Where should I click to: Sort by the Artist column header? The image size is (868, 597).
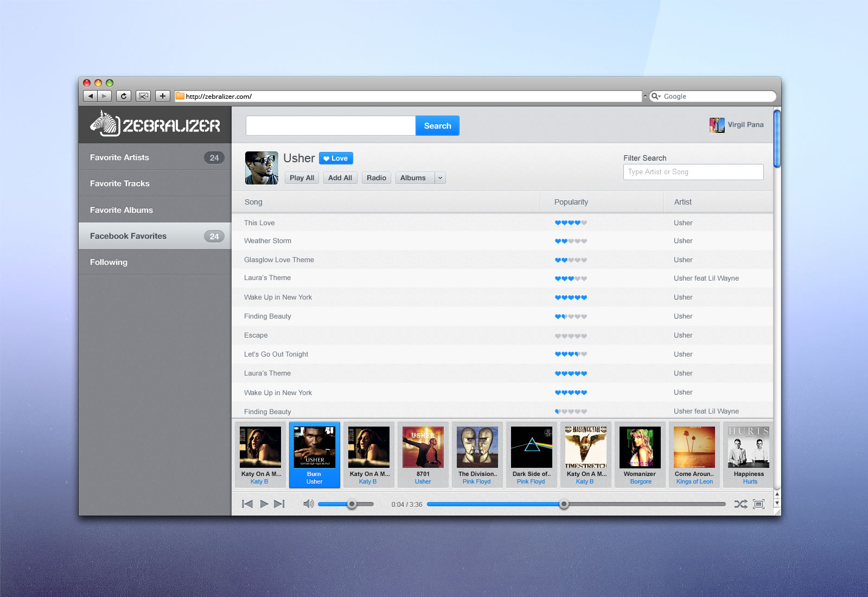click(x=718, y=202)
